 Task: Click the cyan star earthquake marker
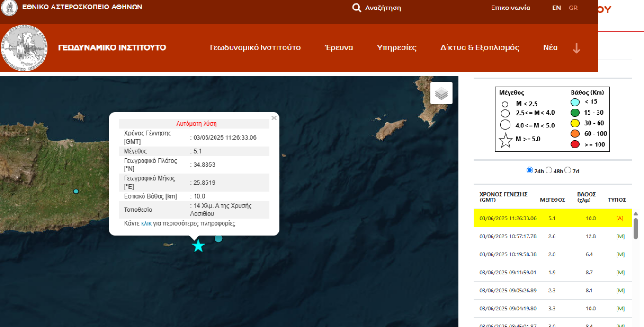click(x=198, y=246)
